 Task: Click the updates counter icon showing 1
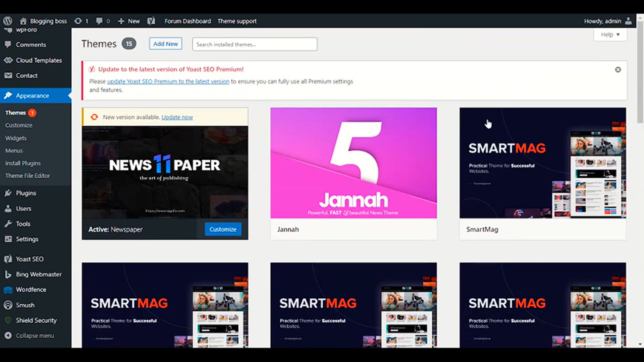pyautogui.click(x=79, y=21)
